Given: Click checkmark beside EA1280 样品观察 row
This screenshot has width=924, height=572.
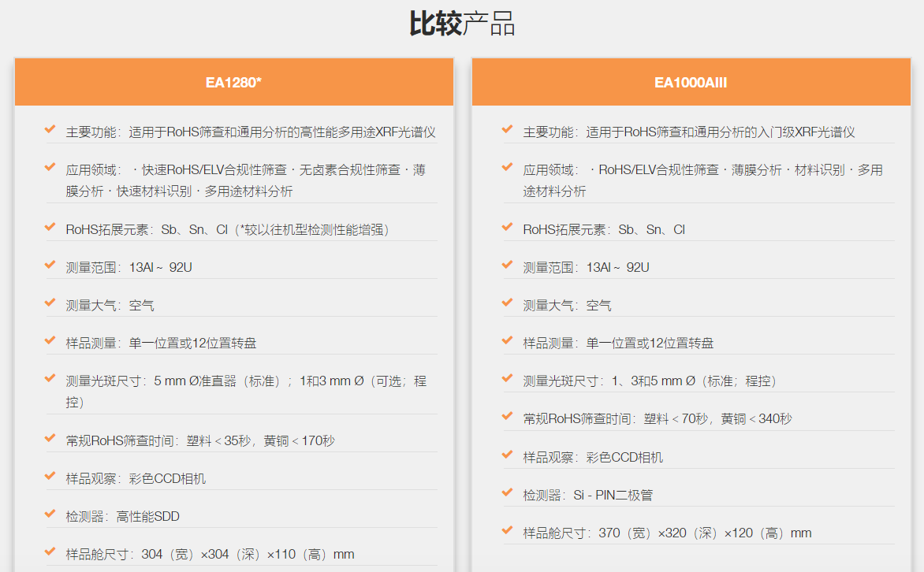Looking at the screenshot, I should [50, 476].
